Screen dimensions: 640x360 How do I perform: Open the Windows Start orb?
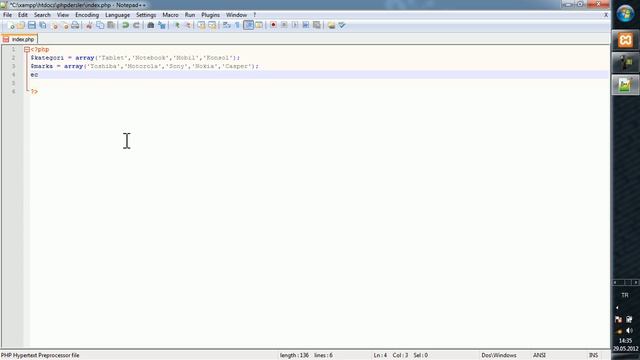[x=625, y=14]
